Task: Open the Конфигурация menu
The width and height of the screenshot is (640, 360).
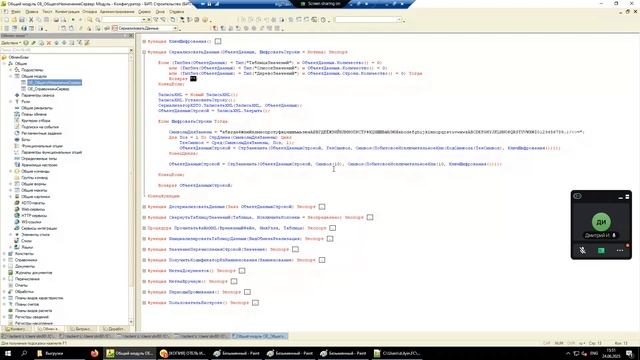Action: (x=67, y=12)
